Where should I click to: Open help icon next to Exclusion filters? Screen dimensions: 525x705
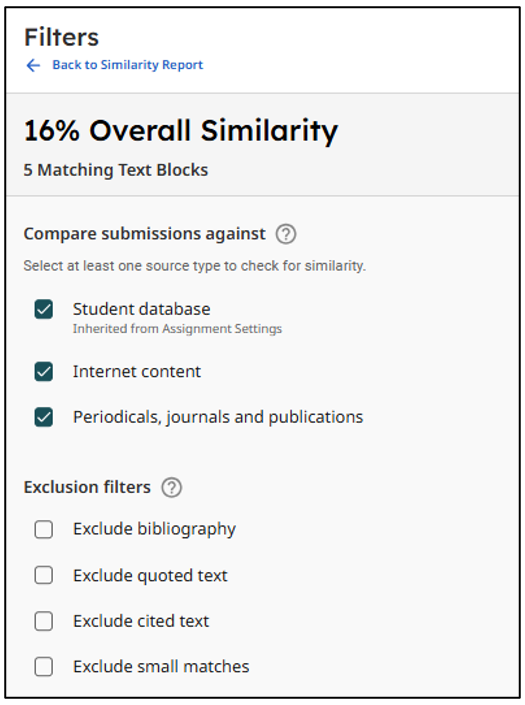click(x=171, y=487)
